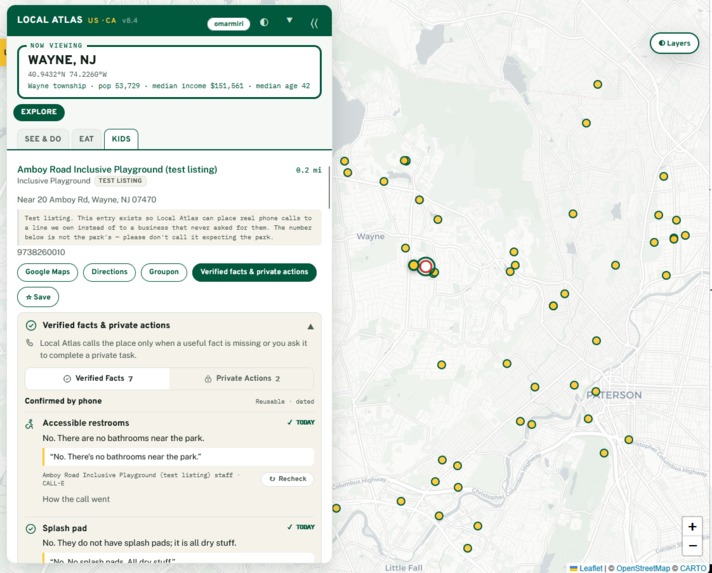The image size is (712, 573).
Task: Switch to the SEE & DO tab
Action: coord(43,139)
